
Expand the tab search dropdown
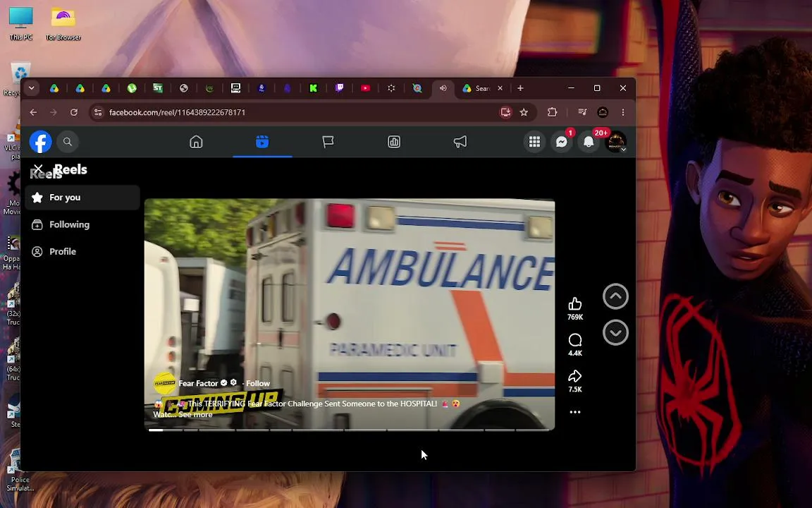coord(32,88)
